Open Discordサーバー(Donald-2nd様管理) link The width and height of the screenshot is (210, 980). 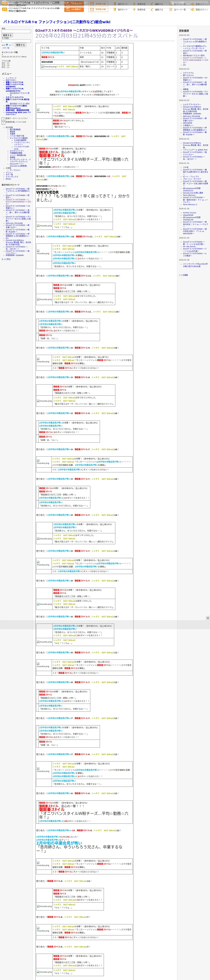tap(18, 165)
